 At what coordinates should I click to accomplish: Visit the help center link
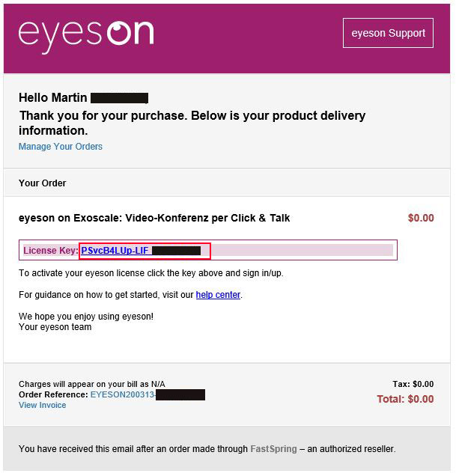(218, 295)
